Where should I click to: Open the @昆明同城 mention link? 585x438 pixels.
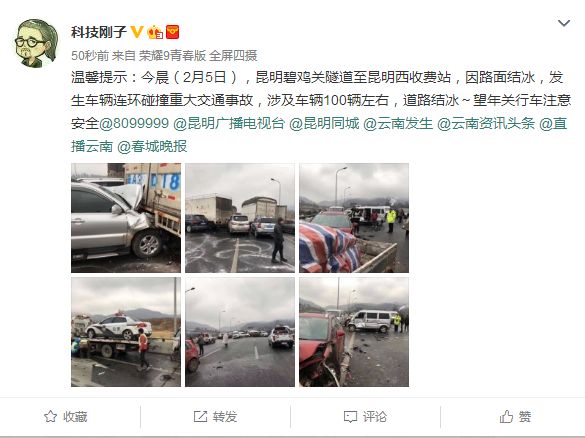pyautogui.click(x=324, y=123)
